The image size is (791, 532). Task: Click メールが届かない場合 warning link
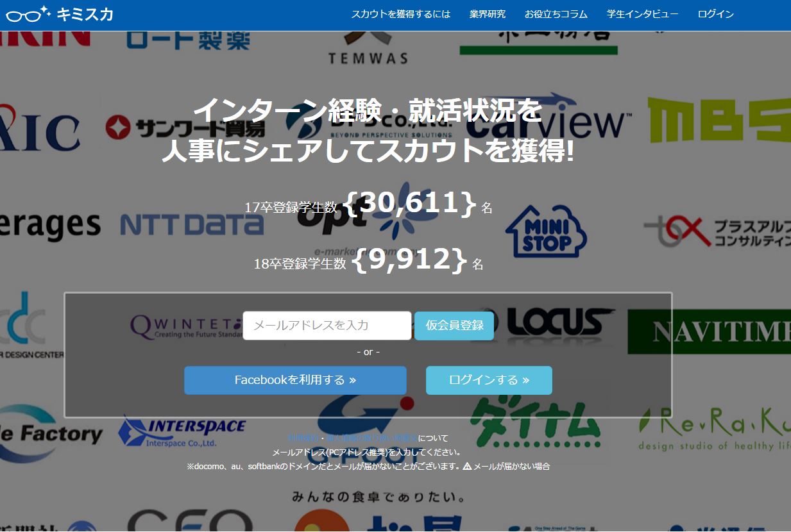click(x=511, y=467)
